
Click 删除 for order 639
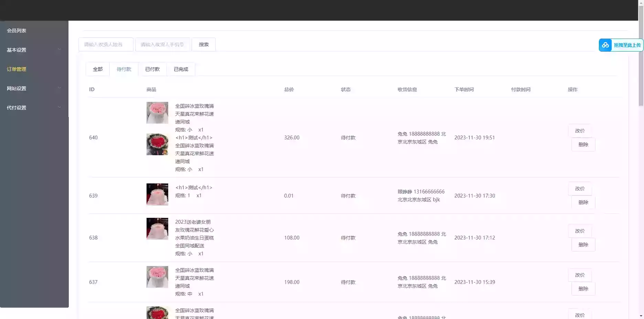point(583,202)
